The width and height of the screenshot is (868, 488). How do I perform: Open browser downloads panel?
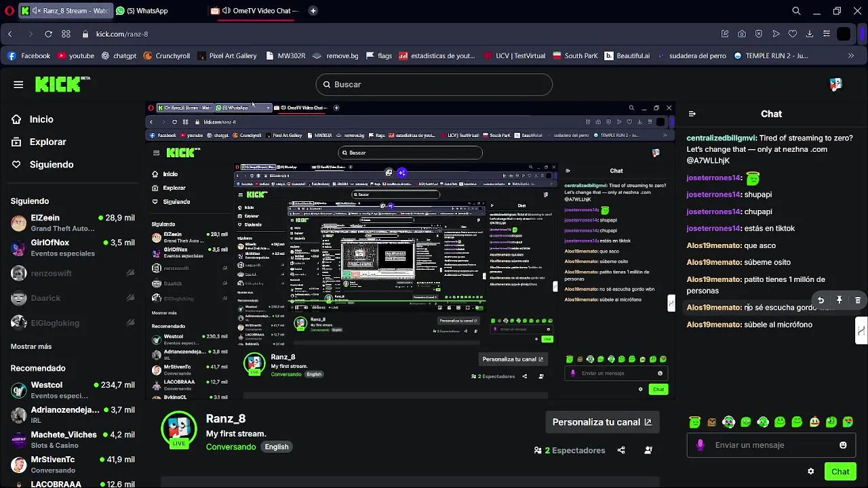[x=810, y=34]
